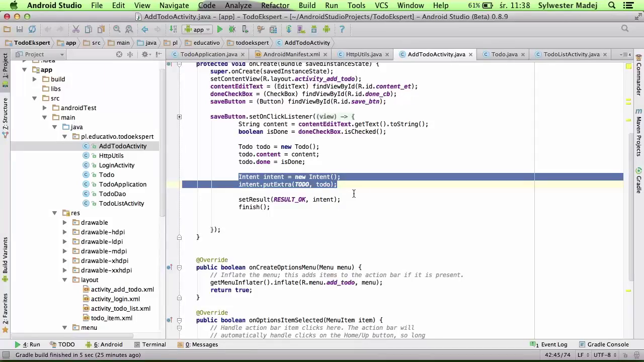
Task: Open Android Device Monitor icon
Action: pyautogui.click(x=327, y=29)
